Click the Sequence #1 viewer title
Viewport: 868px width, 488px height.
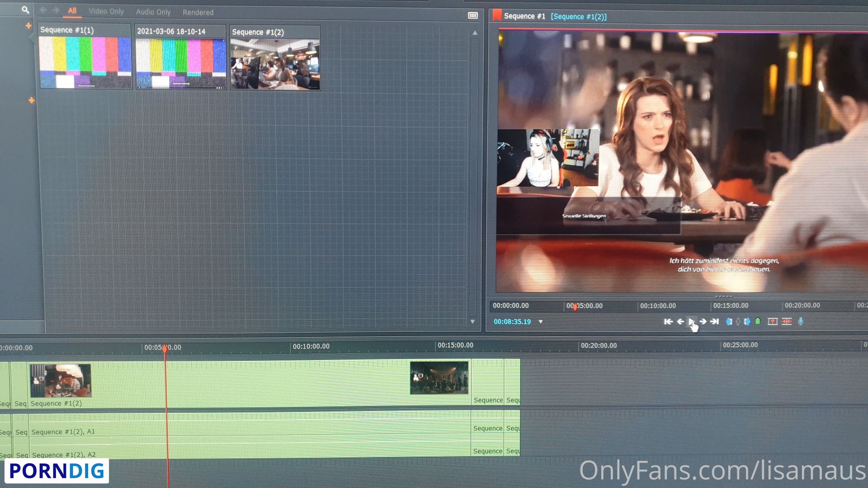click(524, 16)
